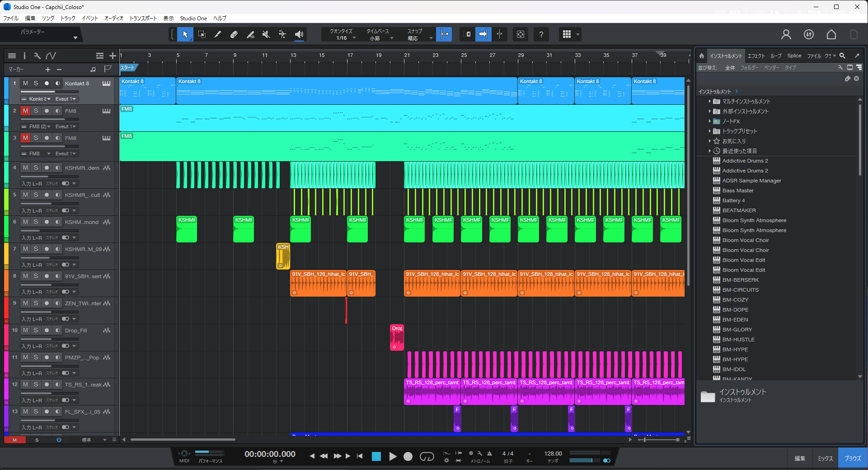Solo the FM8 track number 2

[x=36, y=111]
